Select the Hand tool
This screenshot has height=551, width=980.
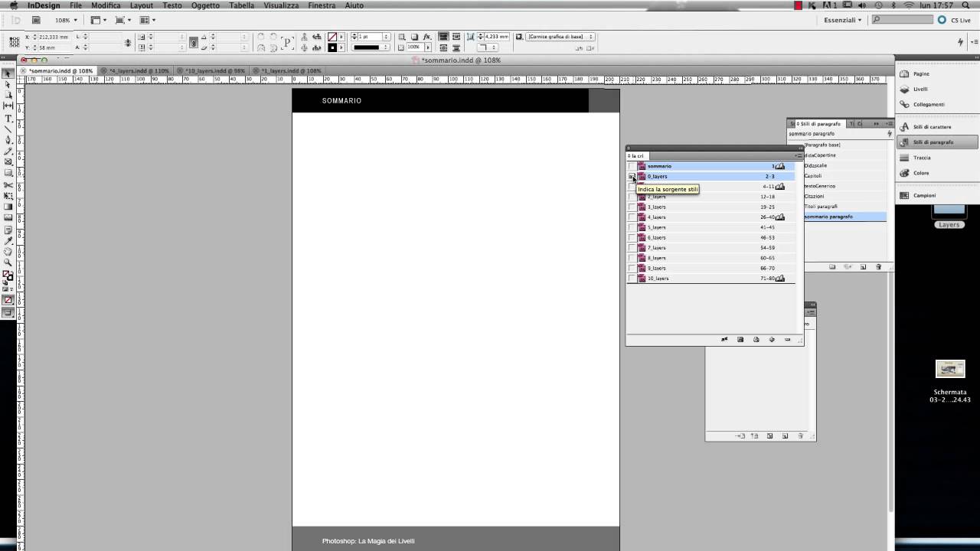[x=8, y=251]
